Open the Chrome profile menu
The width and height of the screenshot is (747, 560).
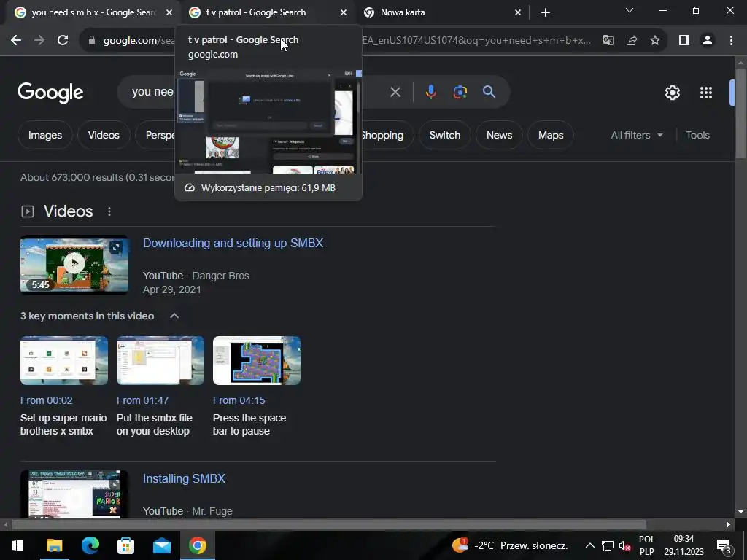pos(708,41)
